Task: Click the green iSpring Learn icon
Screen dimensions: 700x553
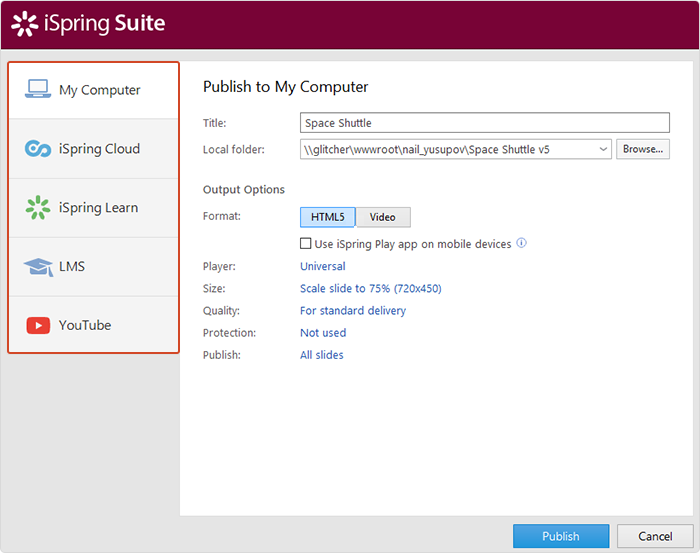Action: coord(38,208)
